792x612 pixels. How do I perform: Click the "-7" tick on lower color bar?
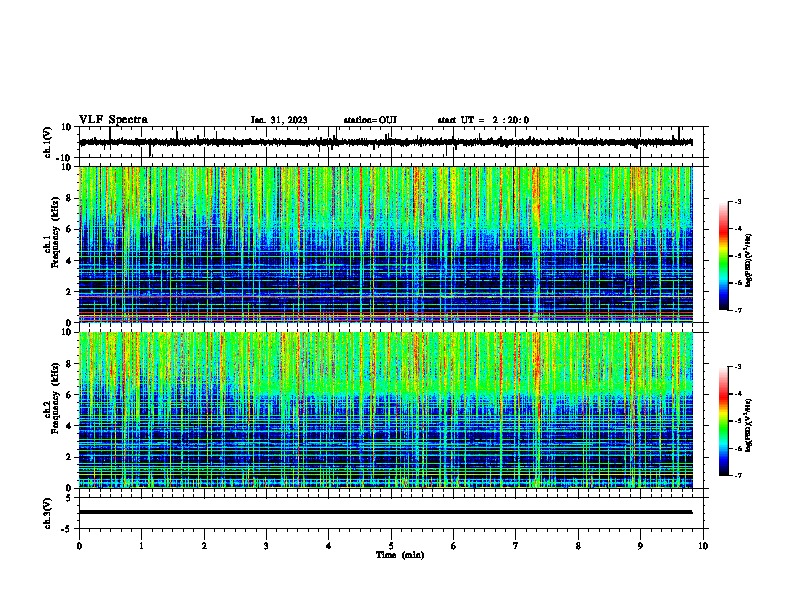738,476
